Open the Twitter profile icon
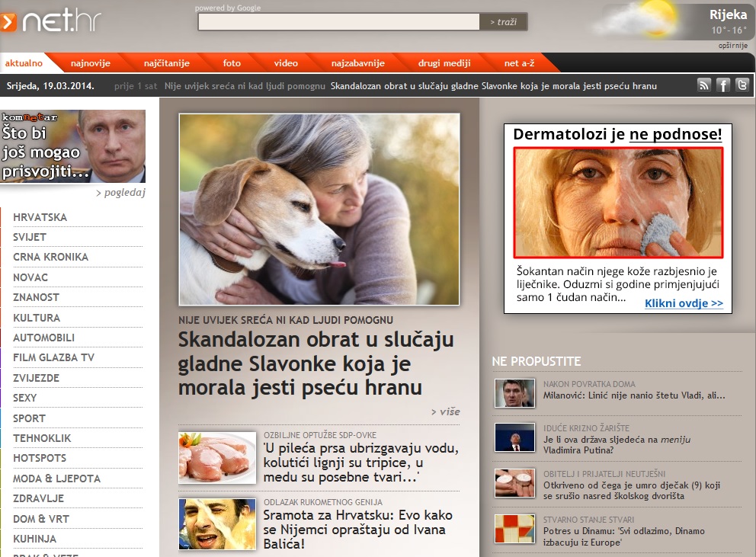756x557 pixels. [x=742, y=85]
